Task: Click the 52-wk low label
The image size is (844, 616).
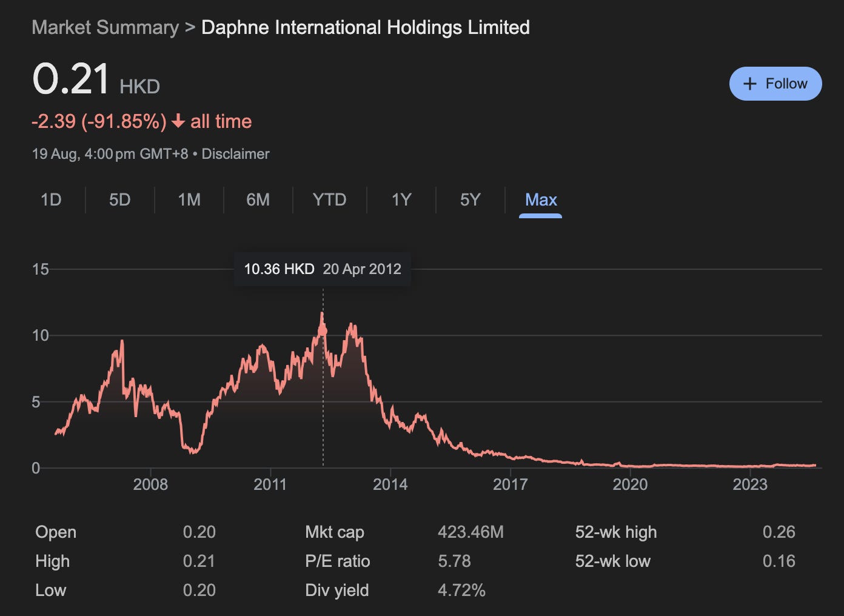Action: (613, 561)
